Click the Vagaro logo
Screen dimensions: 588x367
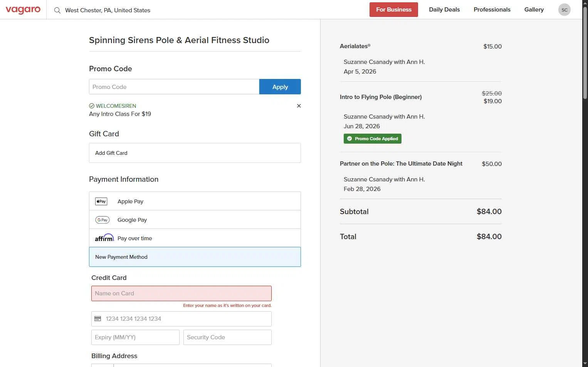pos(23,10)
